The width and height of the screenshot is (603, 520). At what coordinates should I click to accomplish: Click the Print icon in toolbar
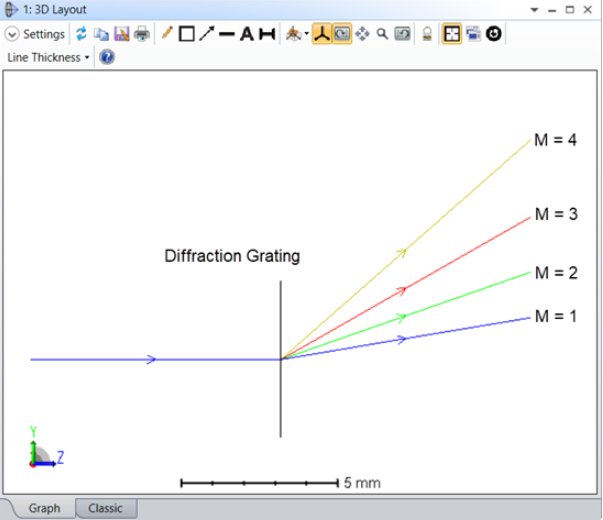tap(141, 34)
